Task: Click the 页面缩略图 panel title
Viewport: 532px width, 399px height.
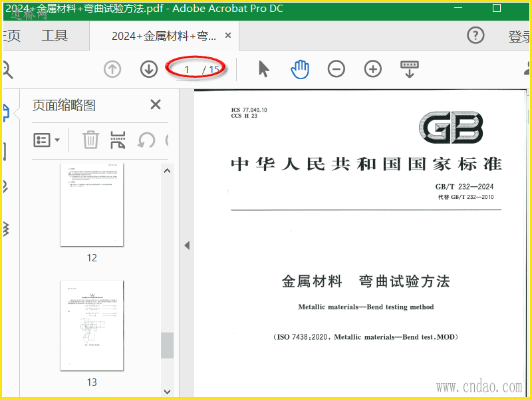Action: pos(64,105)
